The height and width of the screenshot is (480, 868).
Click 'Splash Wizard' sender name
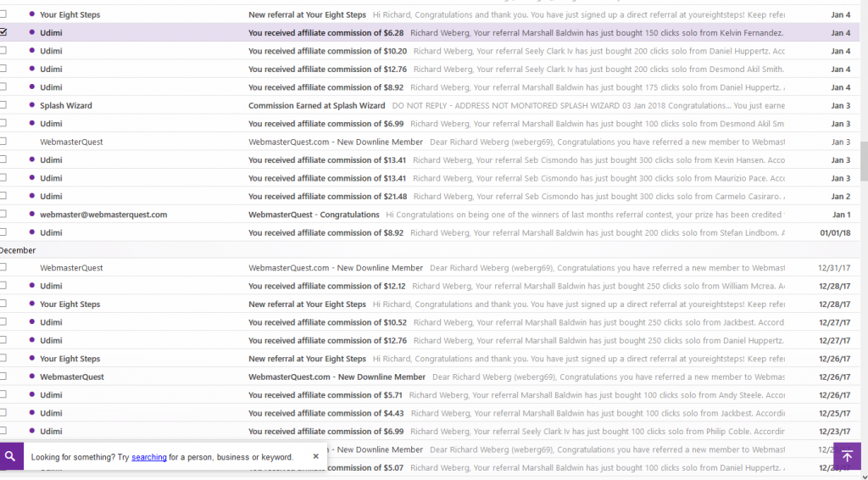pos(66,105)
